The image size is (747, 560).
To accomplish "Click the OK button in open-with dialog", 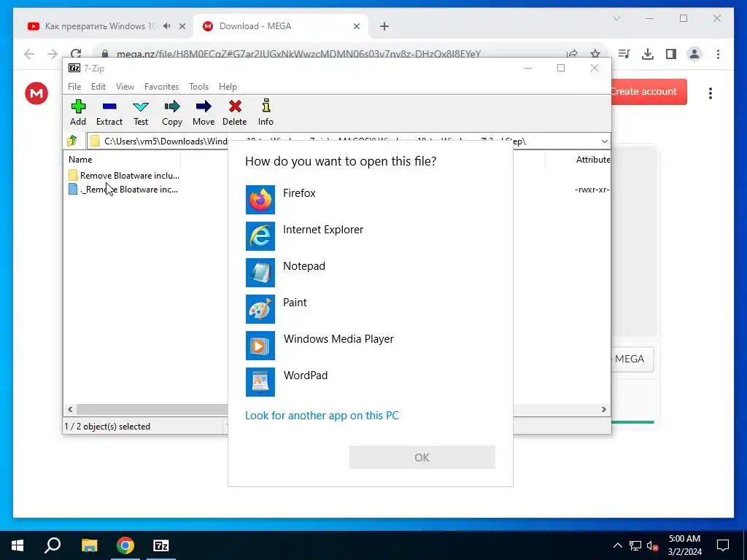I will [x=422, y=457].
